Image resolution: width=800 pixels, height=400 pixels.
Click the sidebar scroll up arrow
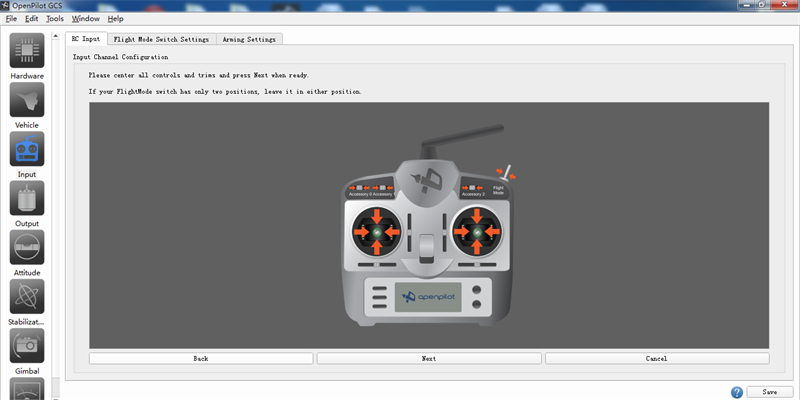pos(55,35)
